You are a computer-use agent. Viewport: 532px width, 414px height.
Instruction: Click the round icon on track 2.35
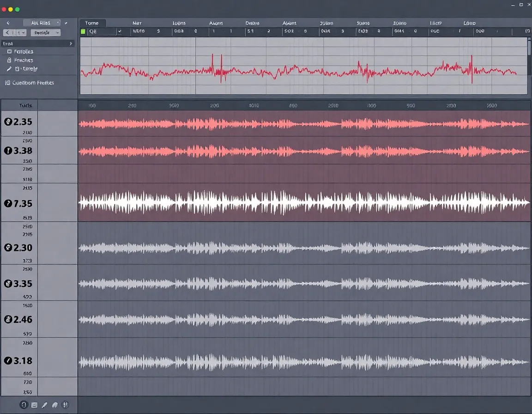(7, 122)
